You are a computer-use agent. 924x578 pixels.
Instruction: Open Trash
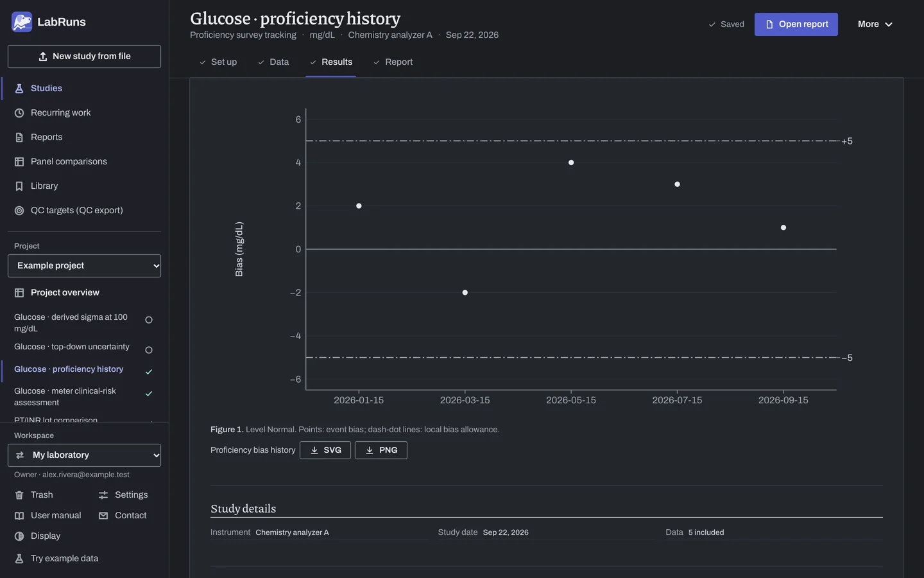pyautogui.click(x=42, y=495)
